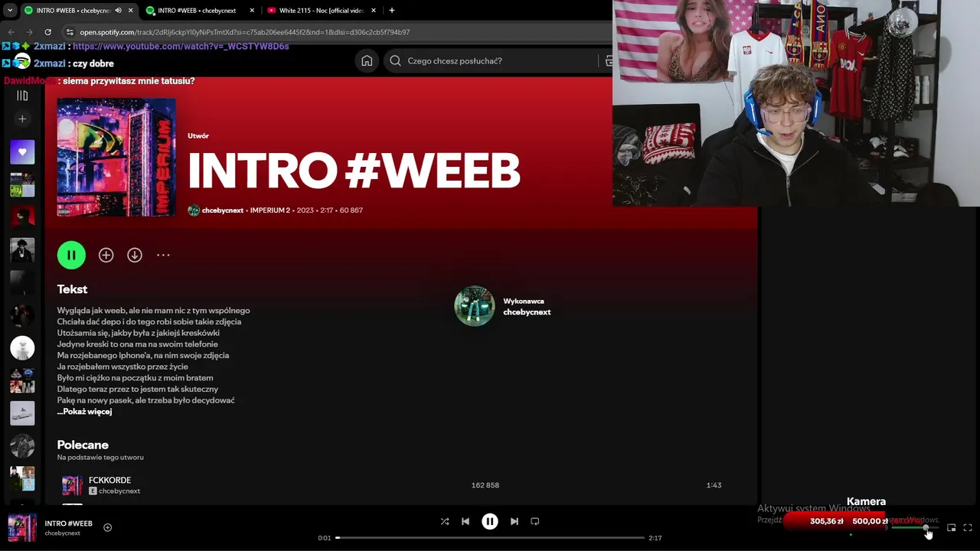The width and height of the screenshot is (980, 551).
Task: Click the round artist avatar beside Wykonawca
Action: 475,306
